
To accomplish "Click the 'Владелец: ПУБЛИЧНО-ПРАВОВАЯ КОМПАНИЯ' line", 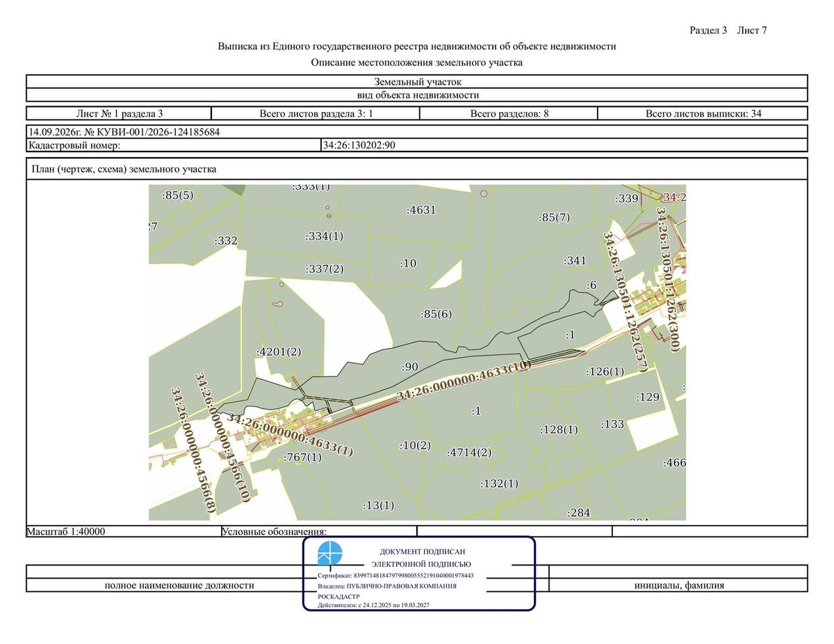I will pyautogui.click(x=387, y=586).
